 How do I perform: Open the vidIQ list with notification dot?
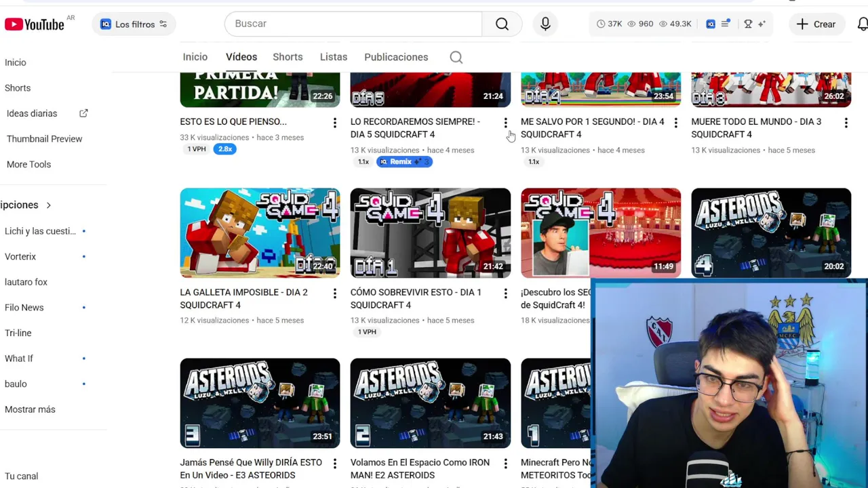726,24
